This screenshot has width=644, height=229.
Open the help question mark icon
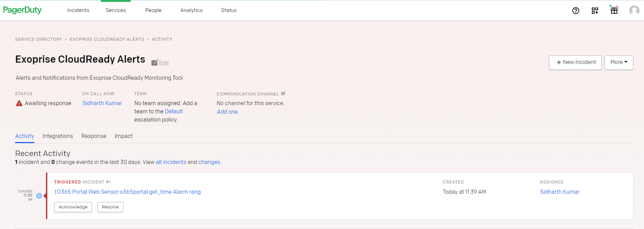pos(576,11)
